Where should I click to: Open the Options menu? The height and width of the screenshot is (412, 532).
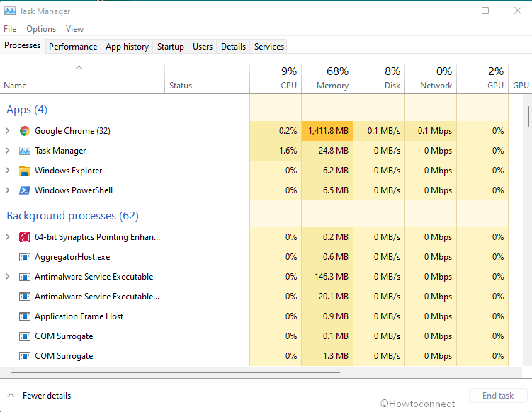41,29
